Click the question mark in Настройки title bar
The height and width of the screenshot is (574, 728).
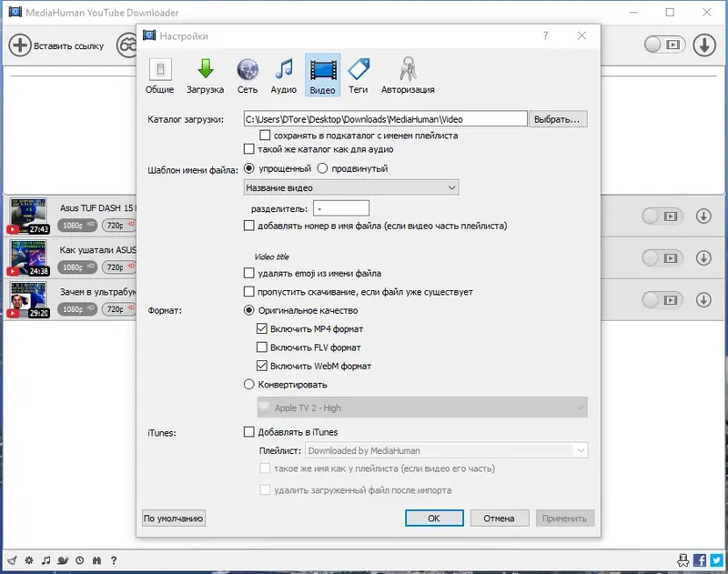tap(545, 35)
